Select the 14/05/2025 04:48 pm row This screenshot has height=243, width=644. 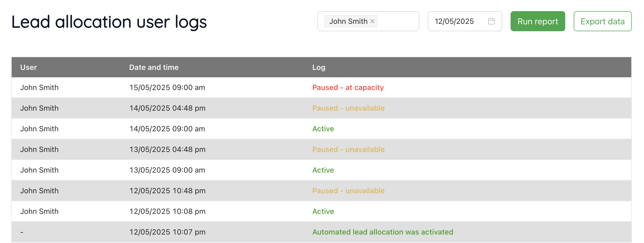click(x=321, y=108)
